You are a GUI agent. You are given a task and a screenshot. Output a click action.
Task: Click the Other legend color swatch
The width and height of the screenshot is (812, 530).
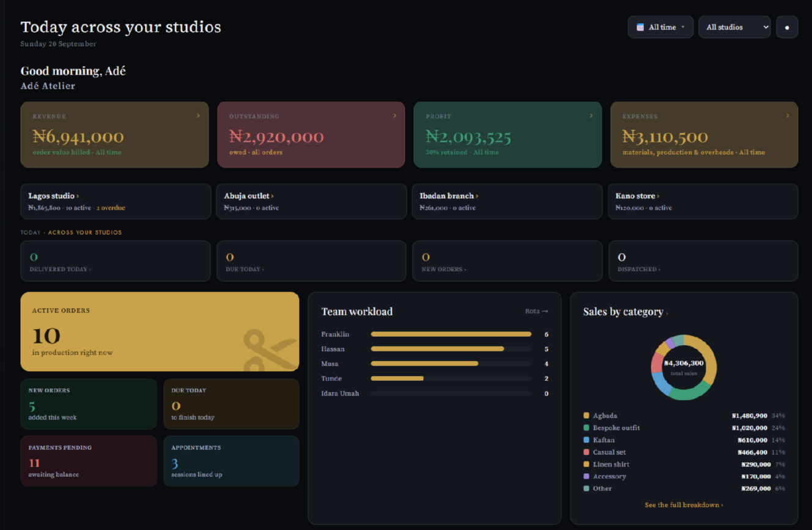point(586,488)
